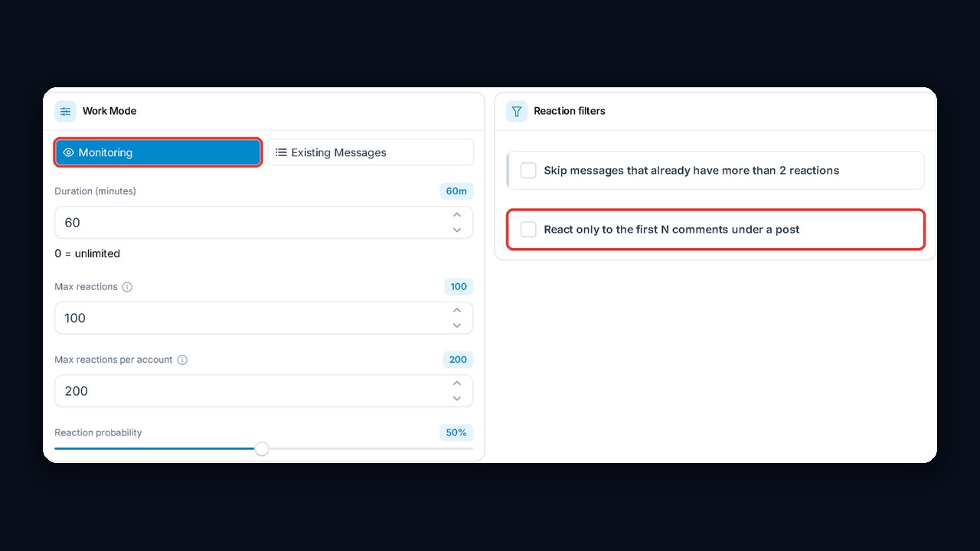Click the '0 = unlimited' hint text
Screen dimensions: 980x551
87,253
